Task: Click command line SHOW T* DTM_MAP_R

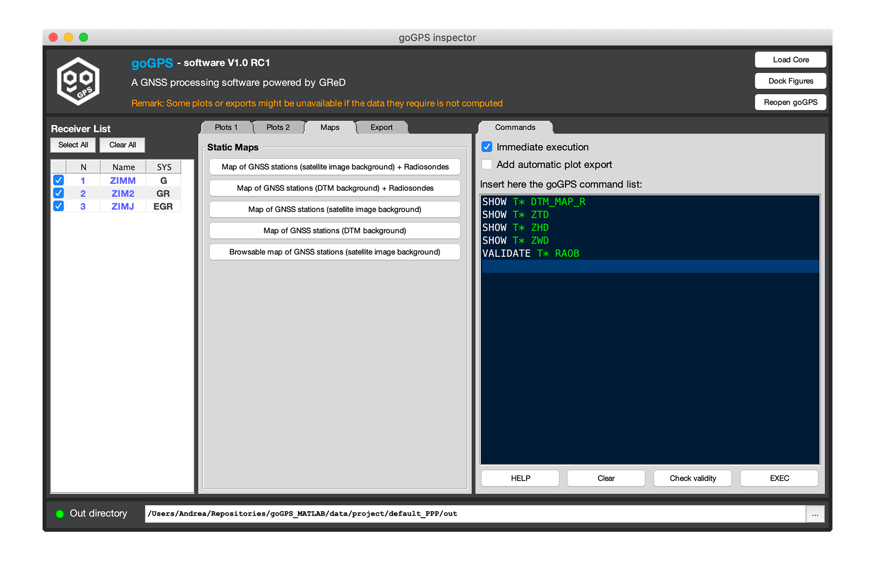Action: (534, 202)
